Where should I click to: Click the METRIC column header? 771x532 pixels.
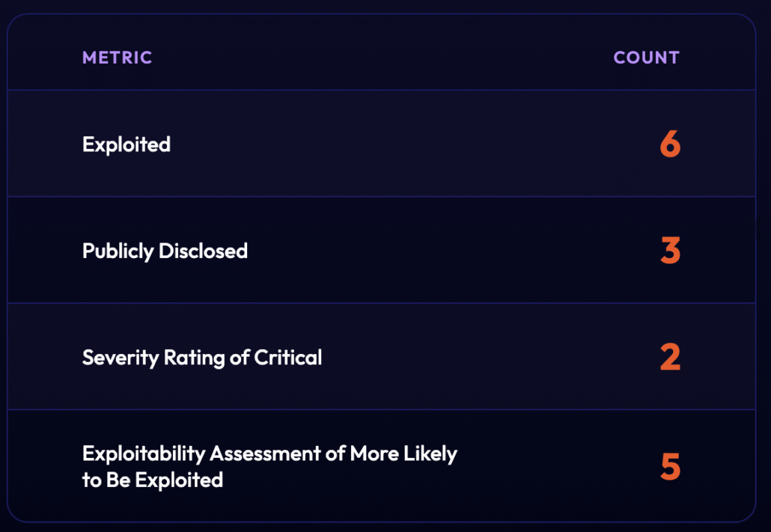click(117, 58)
